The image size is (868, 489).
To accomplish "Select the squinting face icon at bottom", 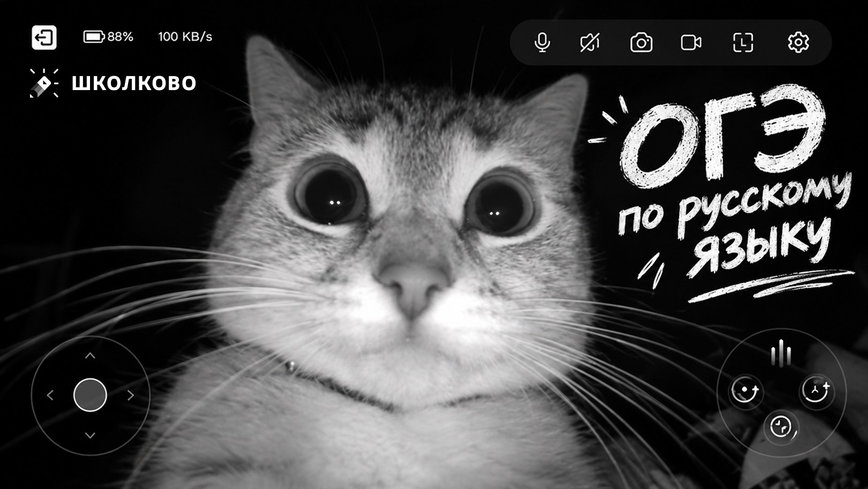I will (x=781, y=428).
